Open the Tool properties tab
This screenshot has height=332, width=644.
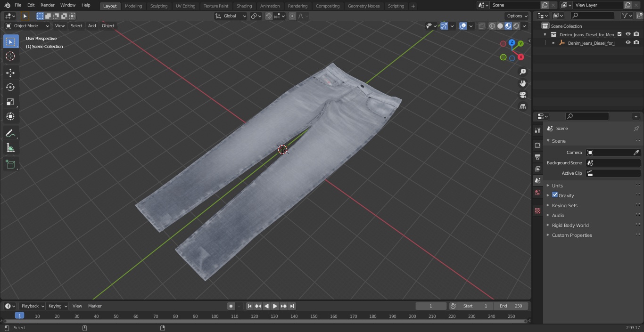(x=537, y=130)
